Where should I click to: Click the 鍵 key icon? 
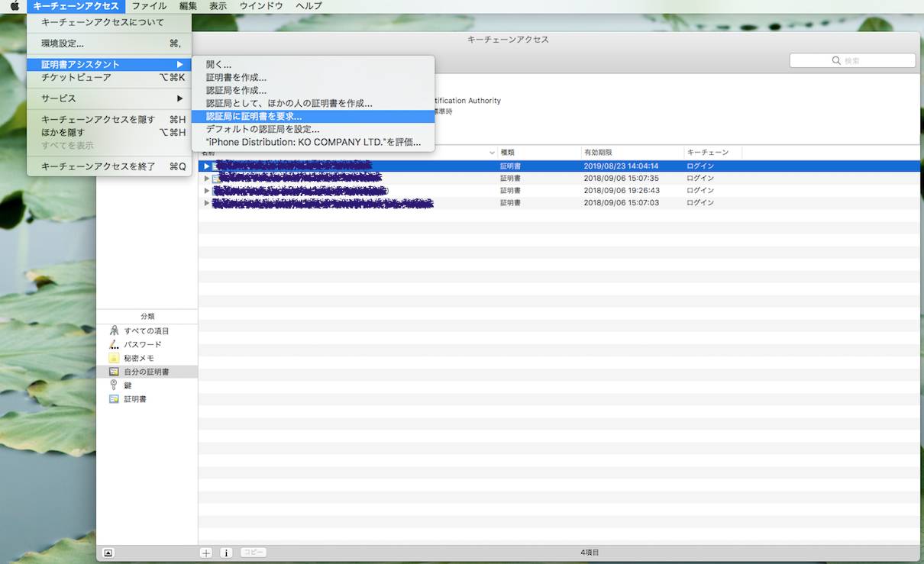pyautogui.click(x=114, y=385)
